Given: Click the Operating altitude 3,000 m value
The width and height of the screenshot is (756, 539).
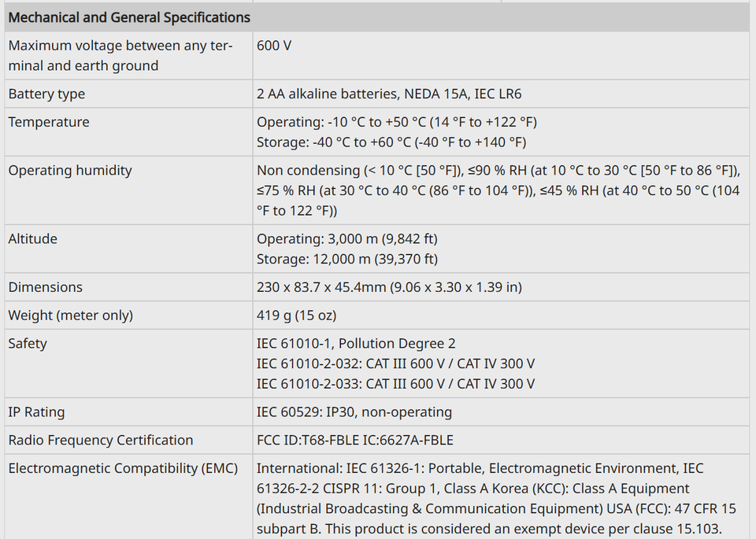Looking at the screenshot, I should pos(346,238).
